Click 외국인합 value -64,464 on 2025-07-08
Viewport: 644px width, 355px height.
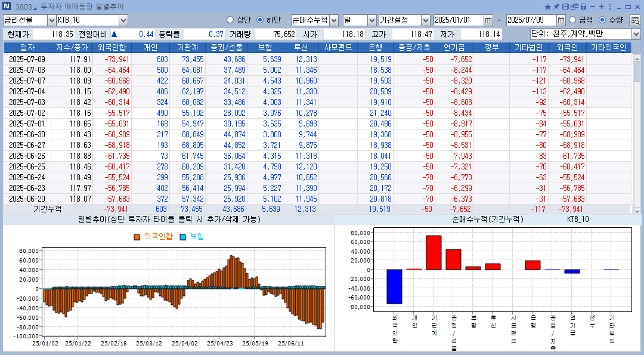click(x=117, y=70)
